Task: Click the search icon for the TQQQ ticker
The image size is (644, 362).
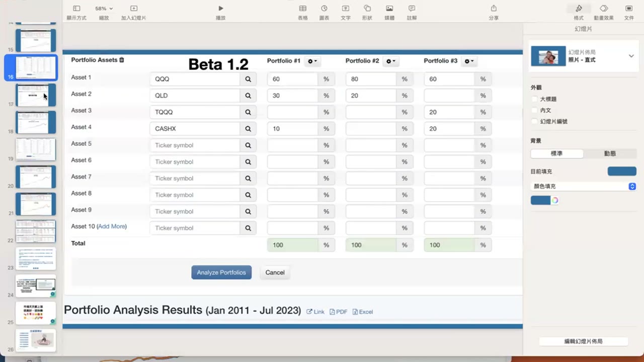Action: point(248,112)
